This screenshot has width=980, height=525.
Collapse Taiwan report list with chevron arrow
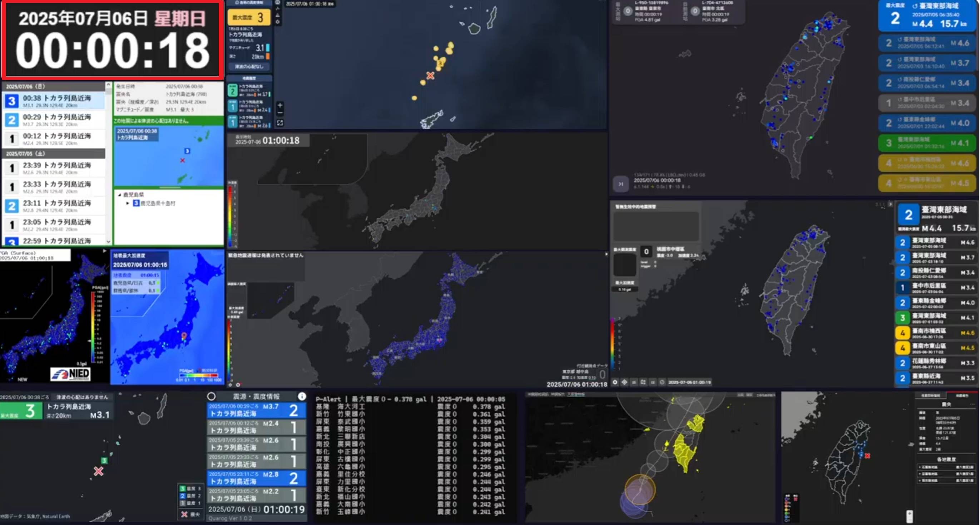coord(890,204)
